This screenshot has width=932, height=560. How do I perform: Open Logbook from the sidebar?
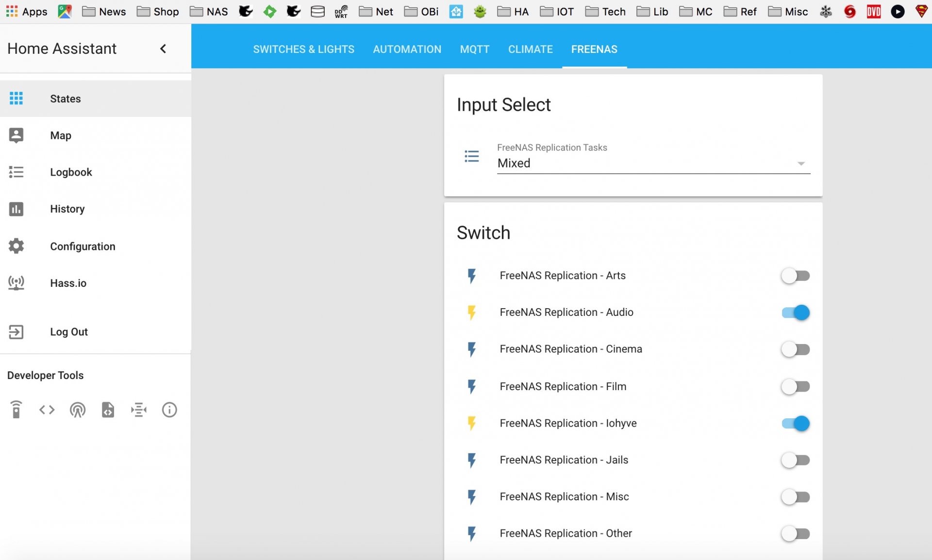(x=96, y=172)
